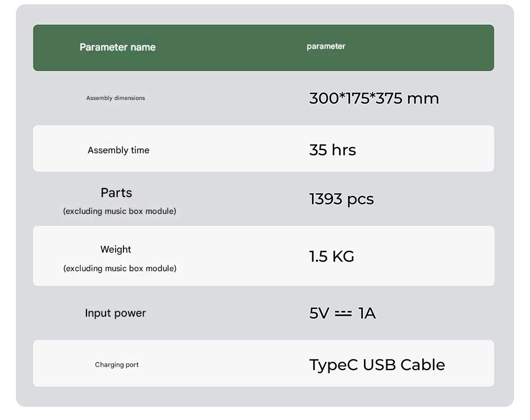Select the "parameter" header in the green bar
530x420 pixels.
pos(326,47)
